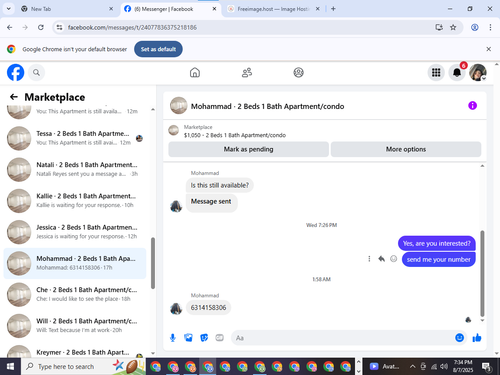
Task: Open the Will conversation
Action: [75, 326]
